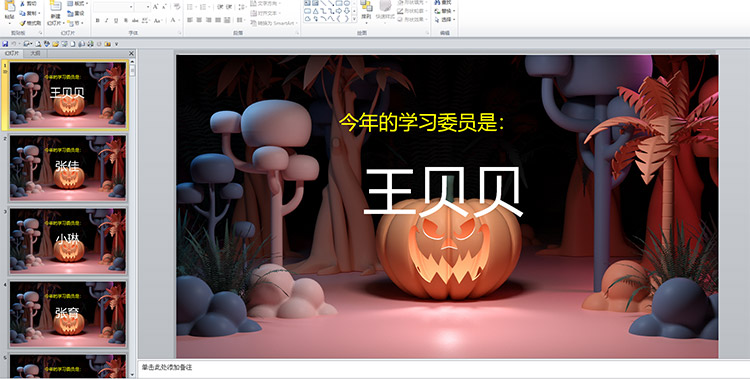This screenshot has height=379, width=750.
Task: Click the thumbnail pane scroll up arrow
Action: 132,62
